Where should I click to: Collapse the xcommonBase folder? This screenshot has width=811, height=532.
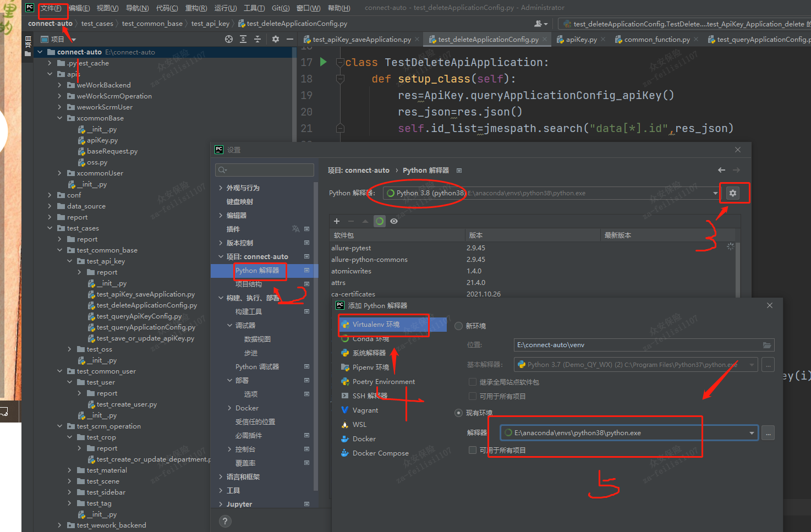coord(60,118)
